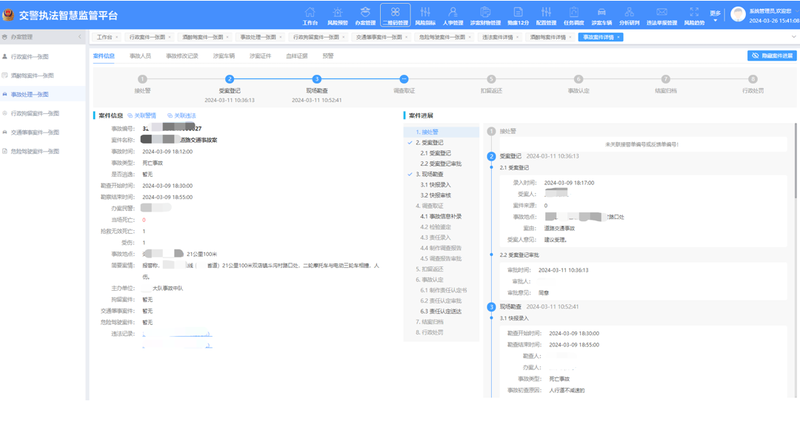Select '1. 接处警' in the progress tree
The image size is (800, 444).
coord(442,132)
